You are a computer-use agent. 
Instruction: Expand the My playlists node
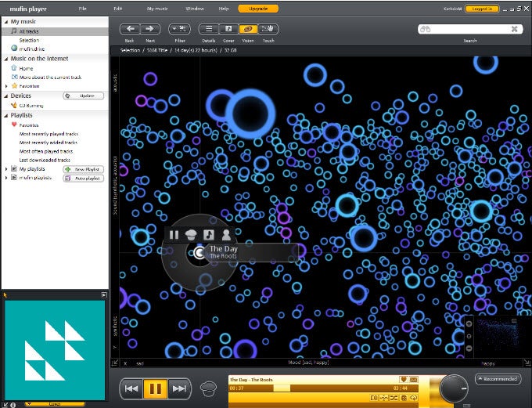[6, 169]
